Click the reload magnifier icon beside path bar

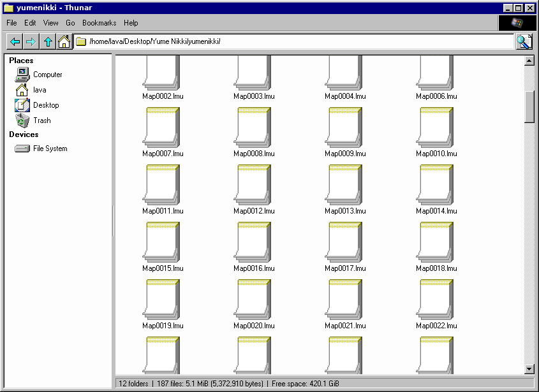524,41
